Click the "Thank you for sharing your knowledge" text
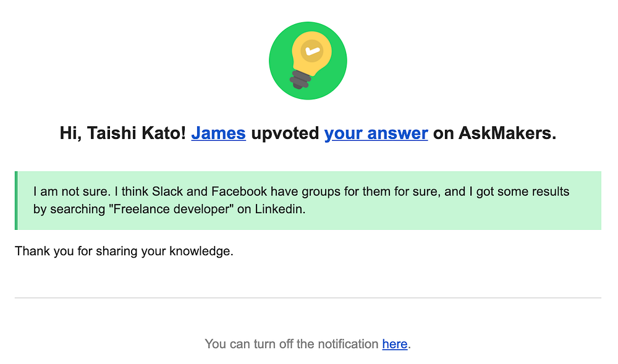 (124, 252)
